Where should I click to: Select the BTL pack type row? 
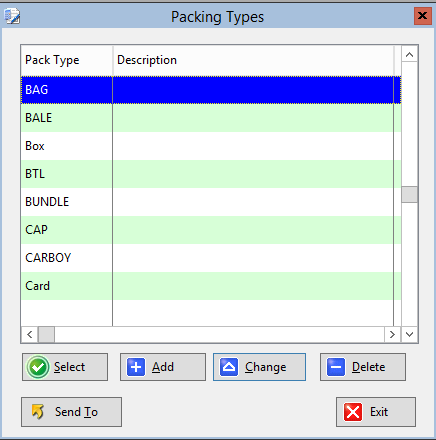[211, 174]
